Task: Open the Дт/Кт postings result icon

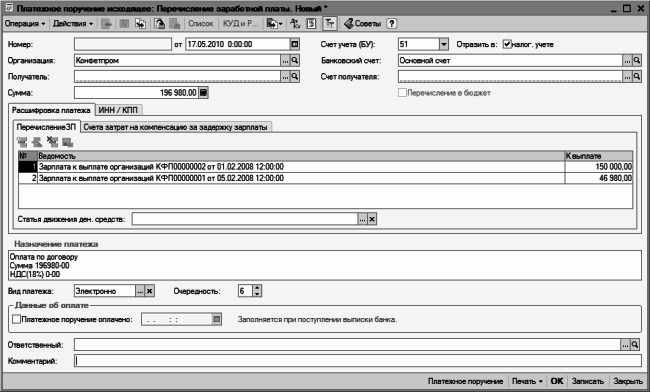Action: (x=295, y=24)
